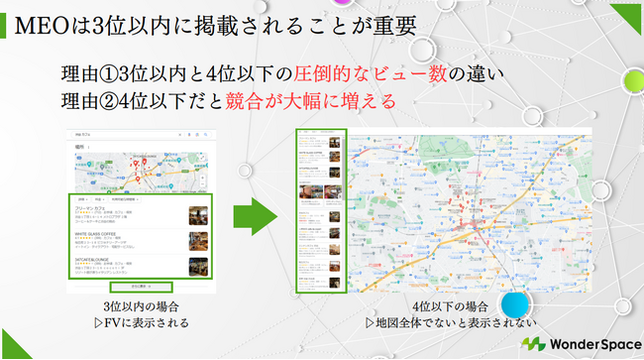The height and width of the screenshot is (360, 644).
Task: Open the hours filter dropdown chip
Action: click(x=125, y=199)
